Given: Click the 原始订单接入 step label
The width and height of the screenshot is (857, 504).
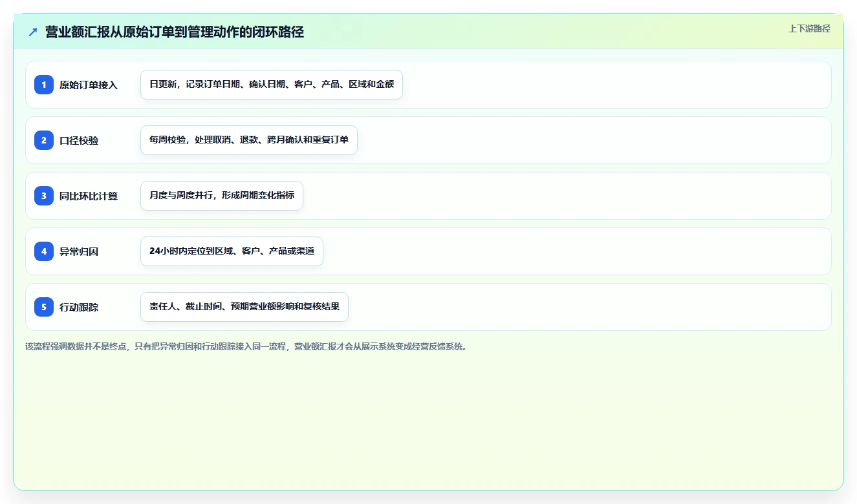Looking at the screenshot, I should coord(89,85).
